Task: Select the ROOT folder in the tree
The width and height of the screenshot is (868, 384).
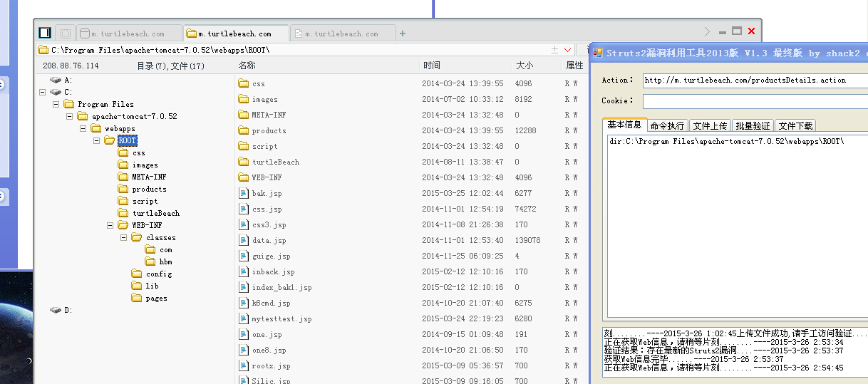Action: [127, 140]
